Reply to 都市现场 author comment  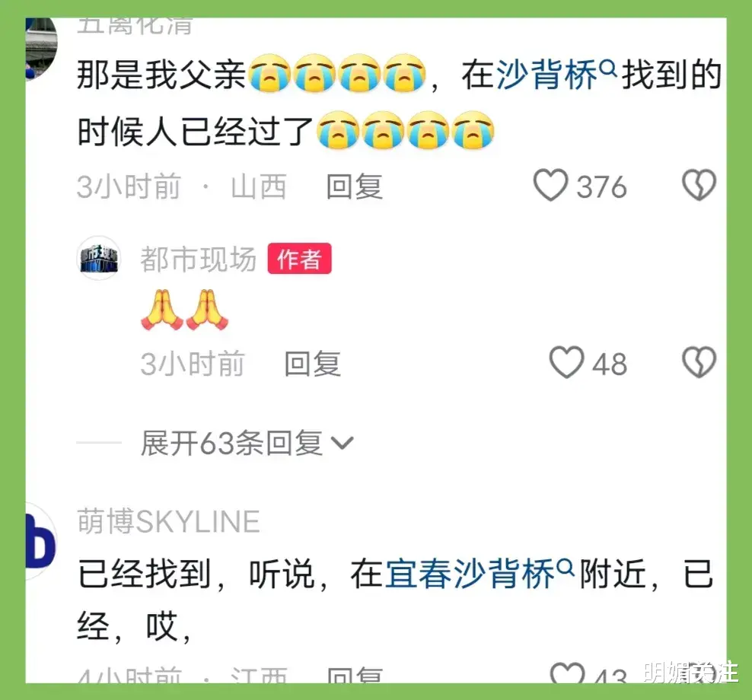313,364
